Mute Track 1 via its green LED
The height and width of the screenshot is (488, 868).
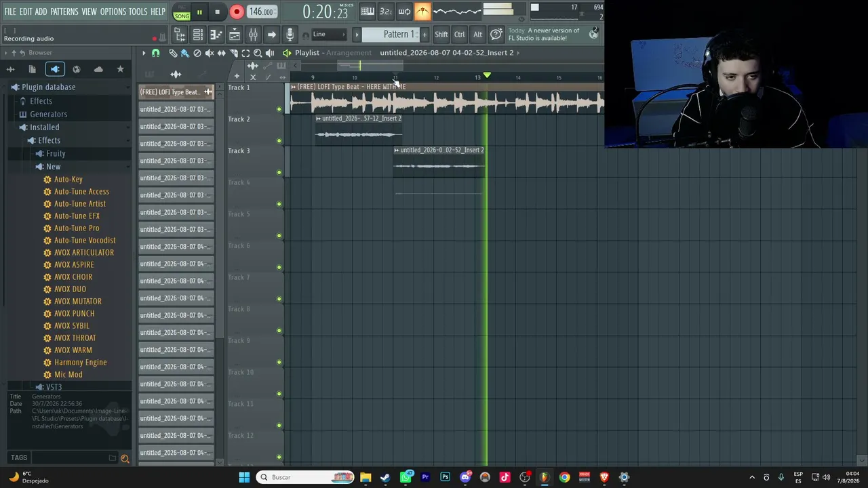pyautogui.click(x=279, y=109)
